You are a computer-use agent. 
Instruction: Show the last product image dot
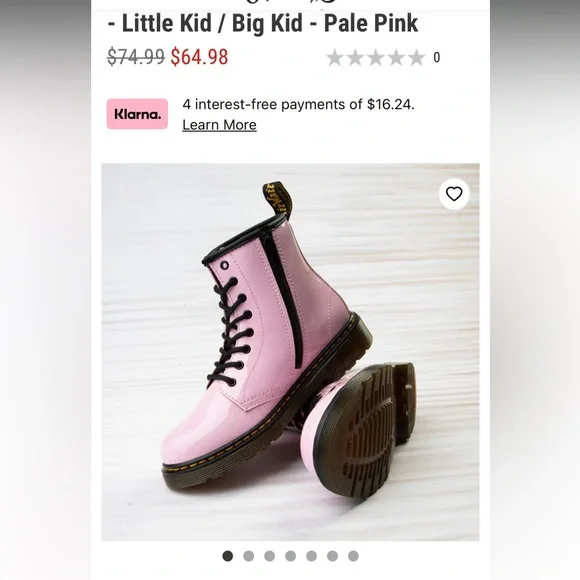(x=353, y=556)
